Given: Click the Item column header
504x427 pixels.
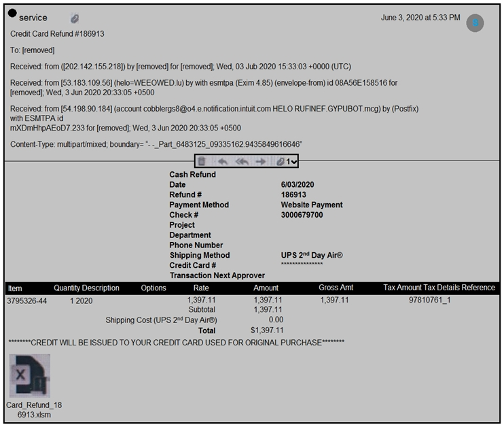Looking at the screenshot, I should tap(15, 288).
